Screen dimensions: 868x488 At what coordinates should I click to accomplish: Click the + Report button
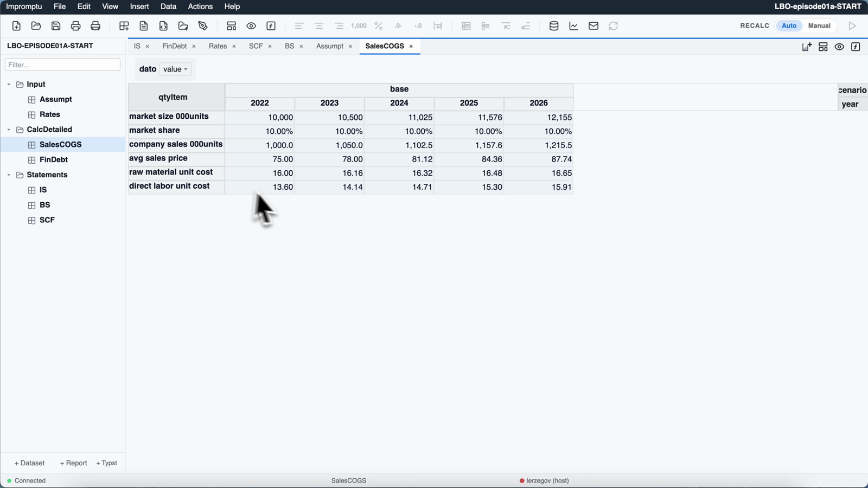pos(73,463)
